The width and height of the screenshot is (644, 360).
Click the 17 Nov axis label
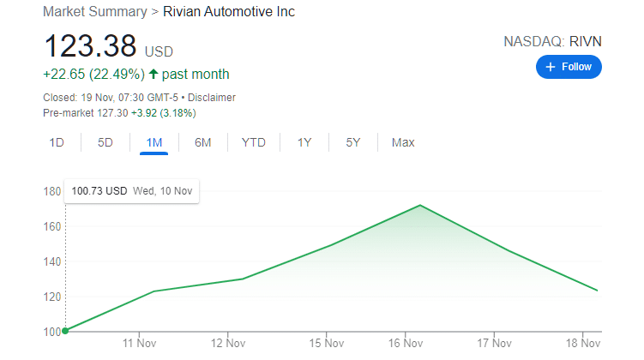click(x=494, y=343)
